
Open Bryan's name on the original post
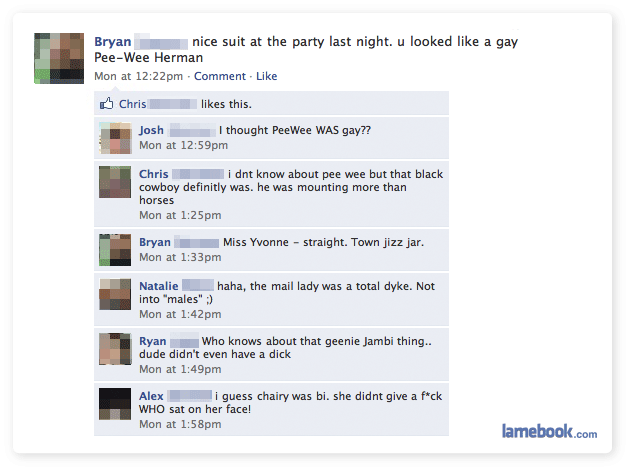point(112,42)
